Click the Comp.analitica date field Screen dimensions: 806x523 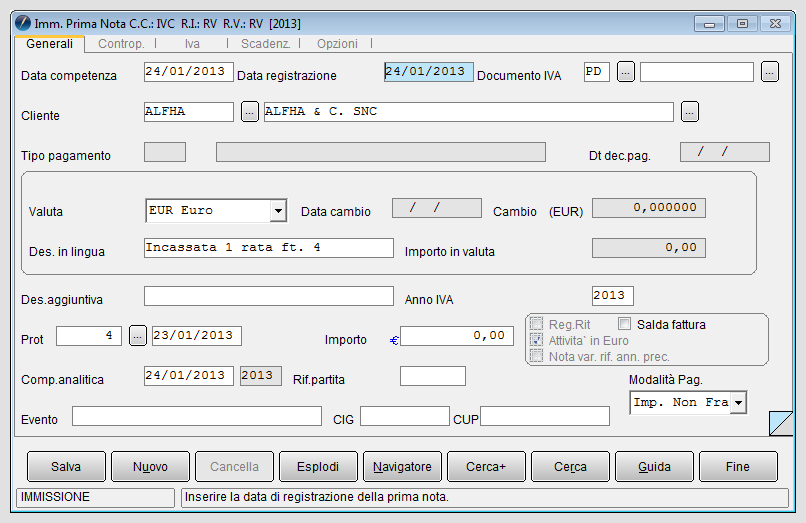coord(189,376)
